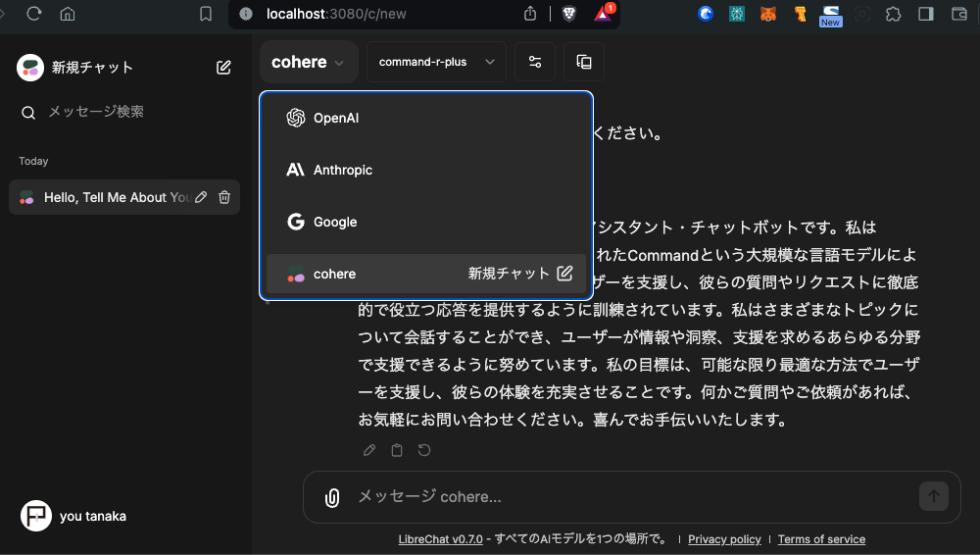Open the LibreChat v0.7.0 link
The width and height of the screenshot is (980, 555).
point(441,539)
